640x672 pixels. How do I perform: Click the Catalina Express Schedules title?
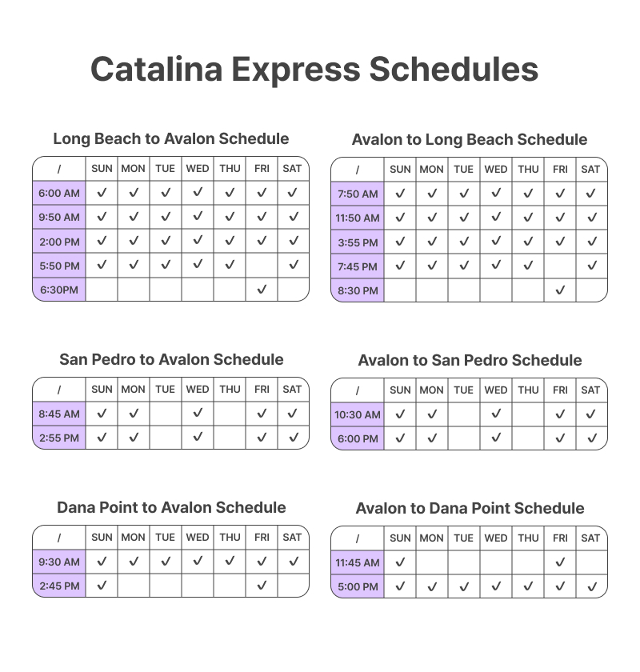314,69
